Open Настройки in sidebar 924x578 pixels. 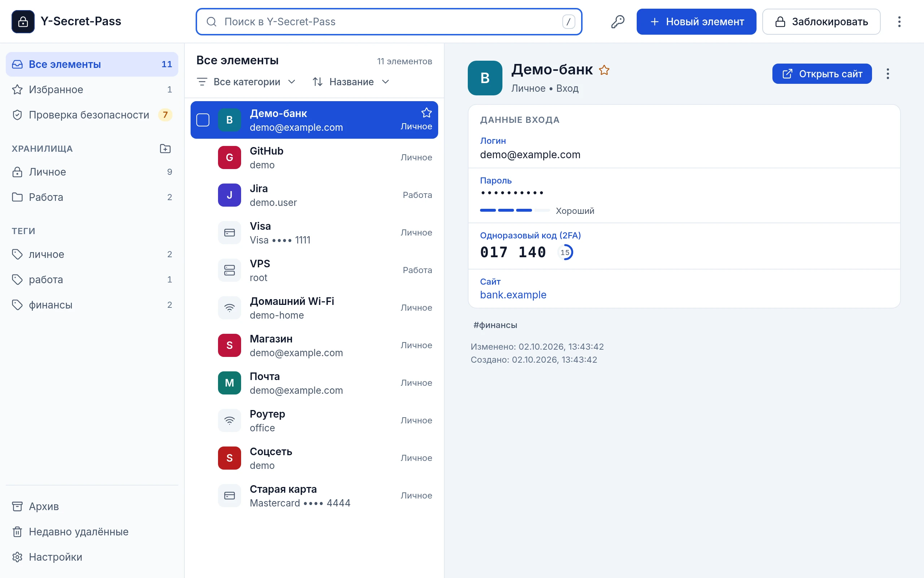(x=92, y=557)
